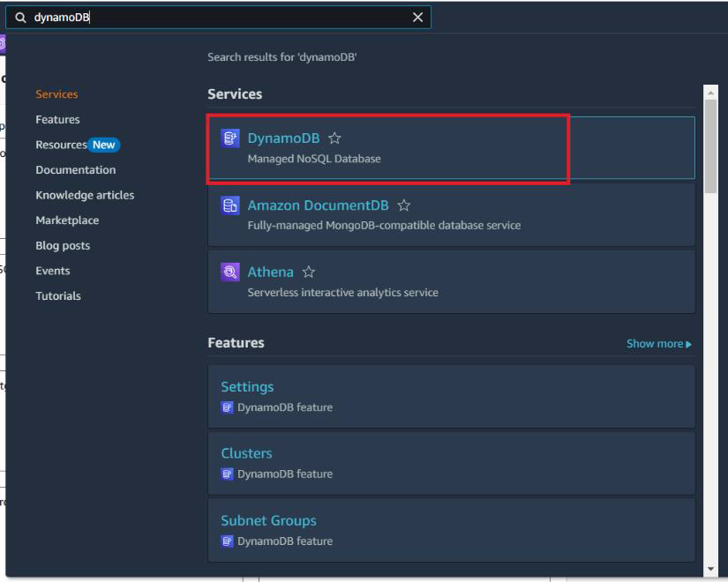Select Marketplace in the sidebar
This screenshot has width=728, height=582.
coord(67,220)
